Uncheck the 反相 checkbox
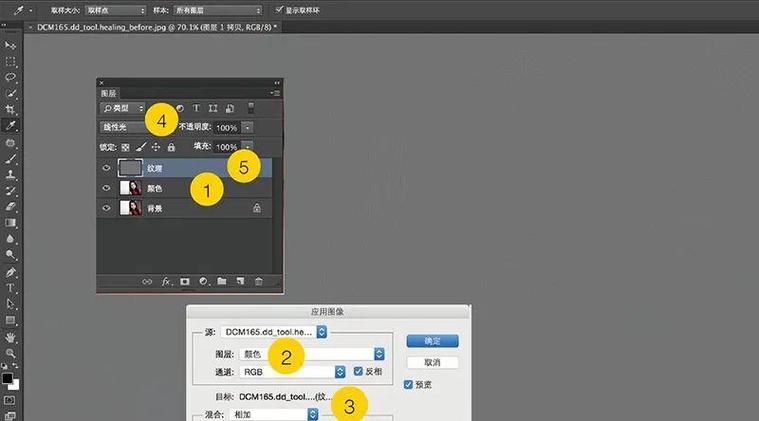759x421 pixels. [358, 371]
